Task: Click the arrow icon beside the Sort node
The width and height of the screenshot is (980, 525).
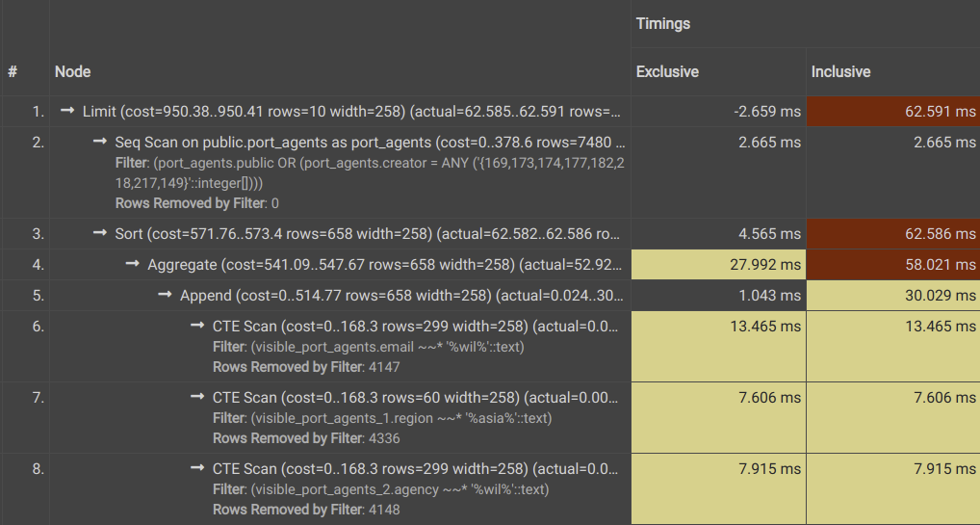Action: 100,233
